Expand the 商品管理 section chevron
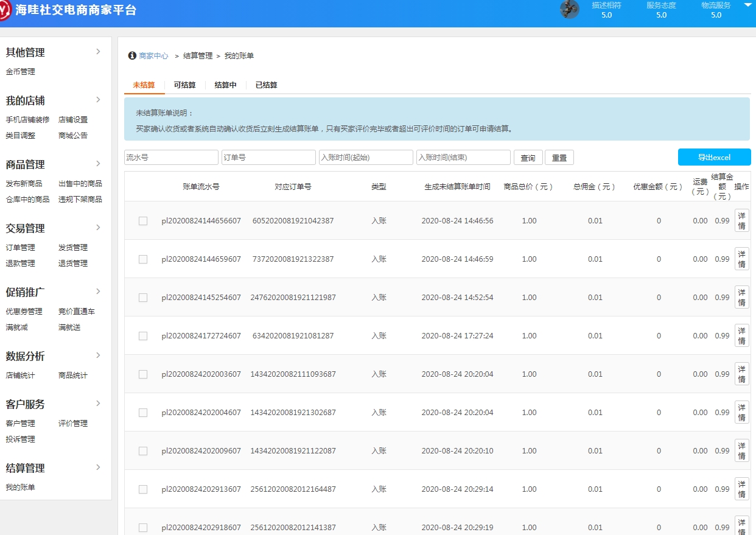Screen dimensions: 756x535 tap(98, 164)
